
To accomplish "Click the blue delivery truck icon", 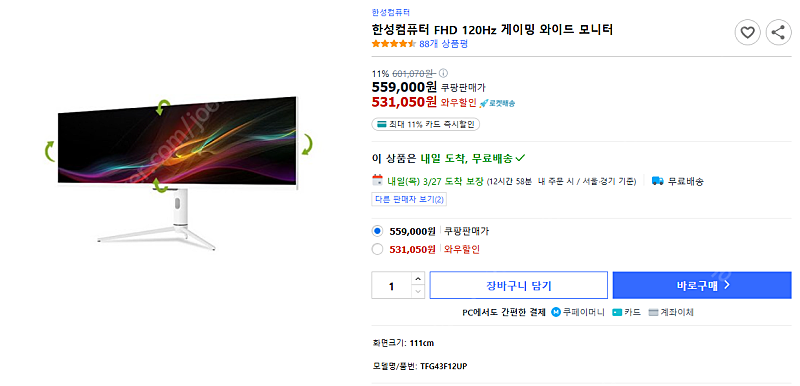I will pyautogui.click(x=658, y=181).
